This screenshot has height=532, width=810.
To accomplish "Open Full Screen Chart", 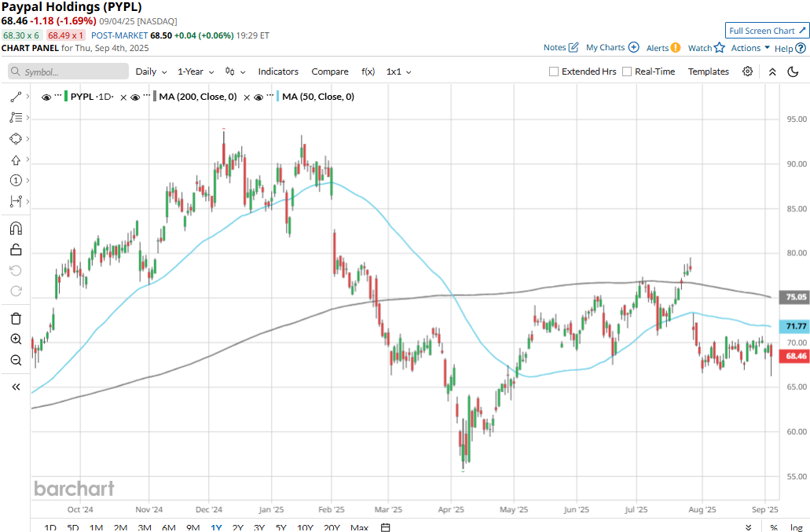I will pos(767,31).
